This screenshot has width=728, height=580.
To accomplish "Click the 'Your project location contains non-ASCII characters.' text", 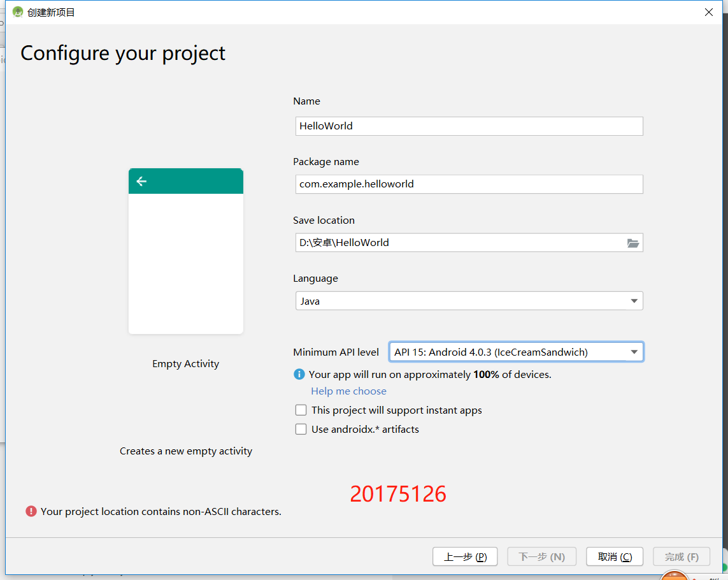I will (x=161, y=511).
